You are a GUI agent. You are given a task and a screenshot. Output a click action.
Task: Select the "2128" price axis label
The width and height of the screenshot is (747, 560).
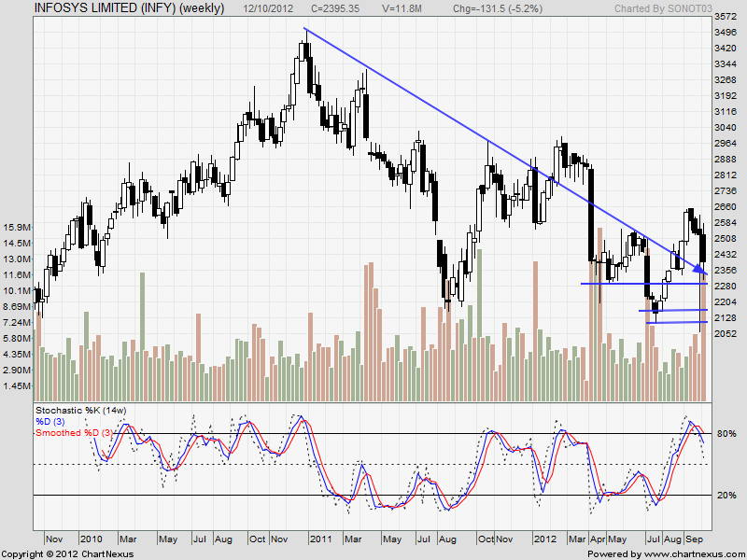[x=726, y=317]
